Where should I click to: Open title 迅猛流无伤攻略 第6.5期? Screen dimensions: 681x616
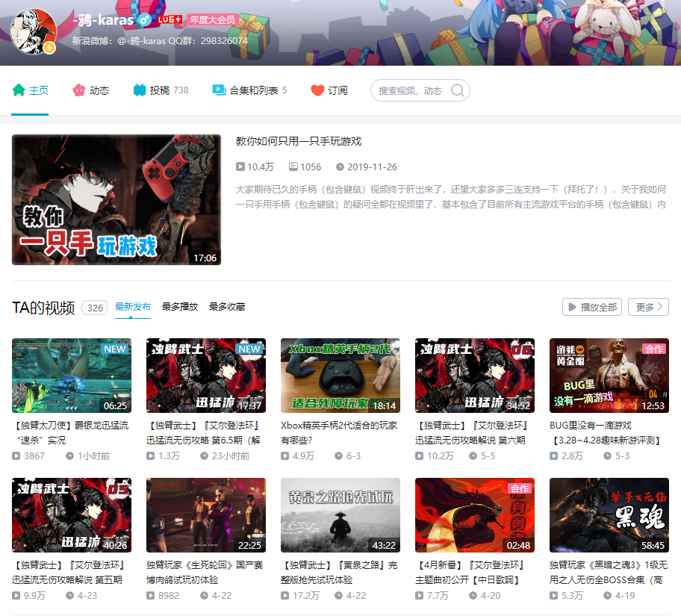204,432
